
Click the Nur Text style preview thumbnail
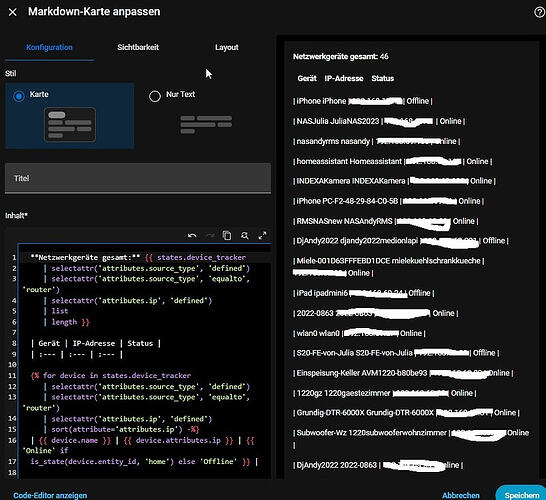(206, 125)
